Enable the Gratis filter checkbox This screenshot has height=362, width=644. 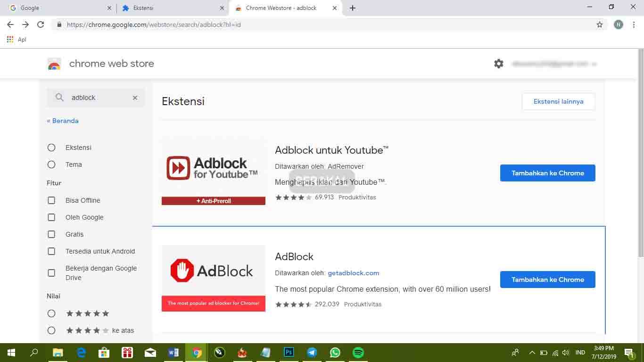(x=51, y=234)
